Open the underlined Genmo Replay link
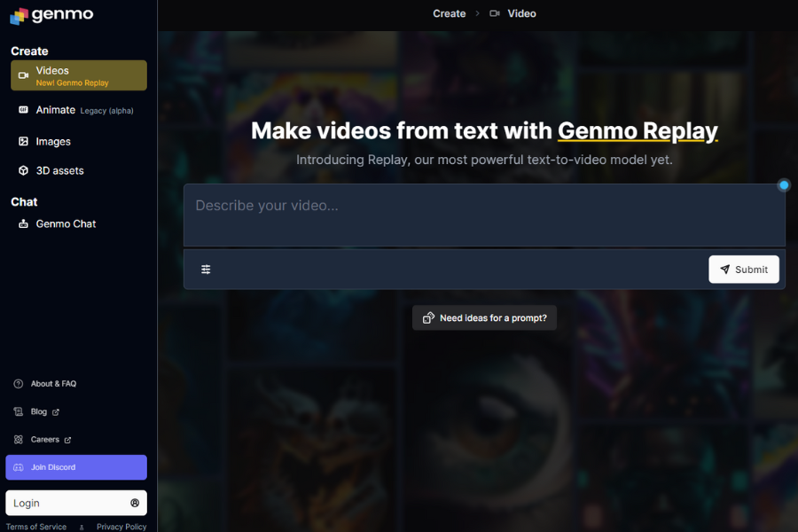Screen dimensions: 798x532 tap(638, 131)
